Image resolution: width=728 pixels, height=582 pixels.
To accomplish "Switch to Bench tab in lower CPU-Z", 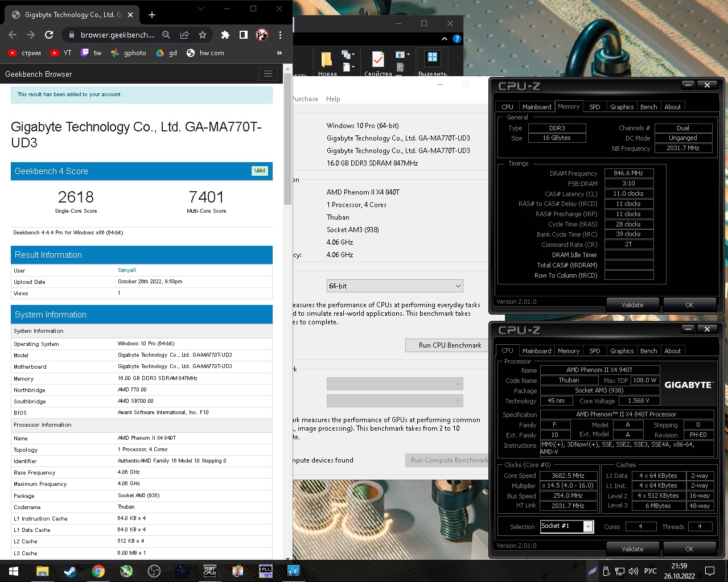I will click(x=648, y=351).
